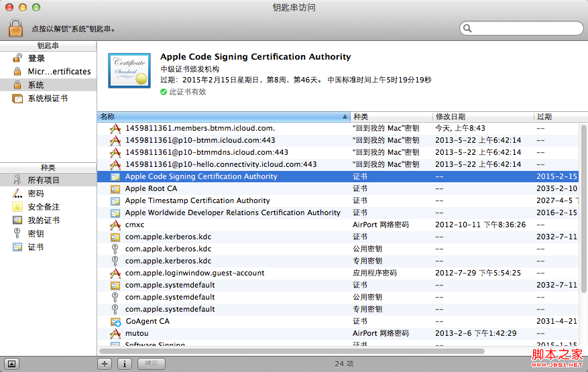The image size is (588, 372).
Task: Sort by the 种类 column header
Action: (x=392, y=117)
